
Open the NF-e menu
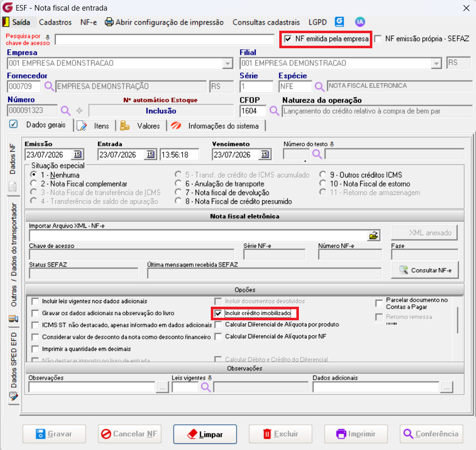(x=89, y=22)
